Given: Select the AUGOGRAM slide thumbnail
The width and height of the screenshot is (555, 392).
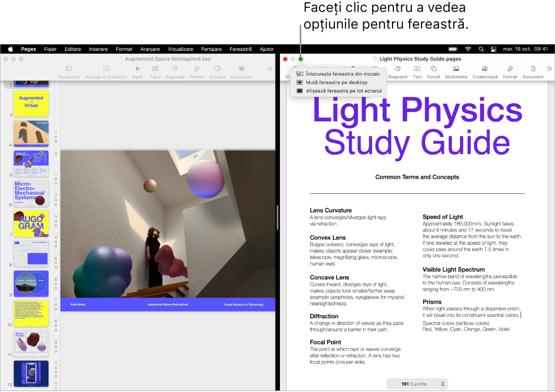Looking at the screenshot, I should 31,224.
